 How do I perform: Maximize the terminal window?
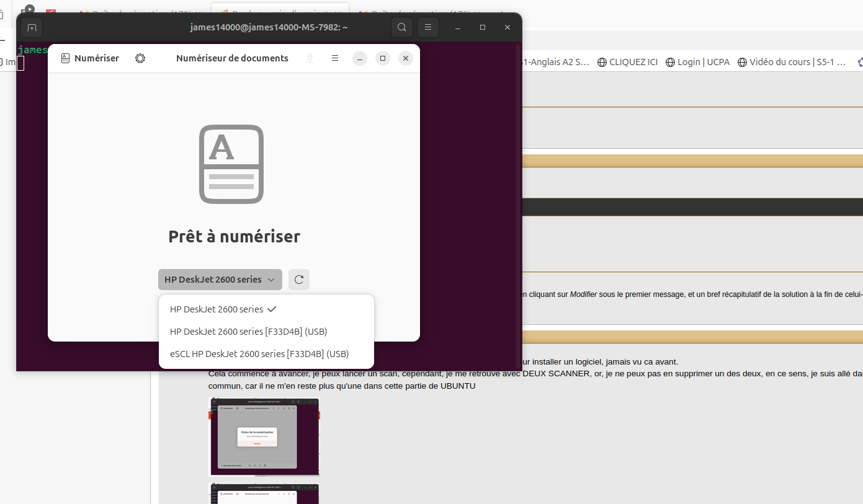coord(483,27)
